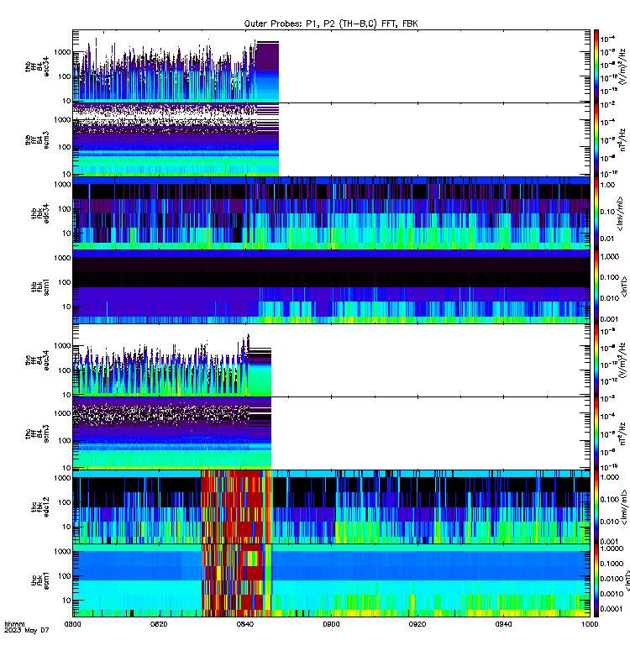Click the '2023 May 07' date label
Viewport: 630px width, 672px height.
[x=27, y=631]
